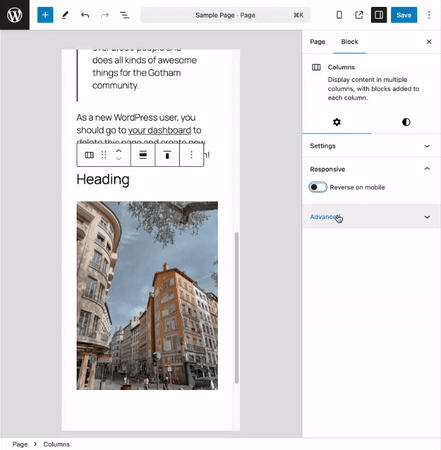Screen dimensions: 441x450
Task: Open the top bar Options menu
Action: click(x=429, y=15)
